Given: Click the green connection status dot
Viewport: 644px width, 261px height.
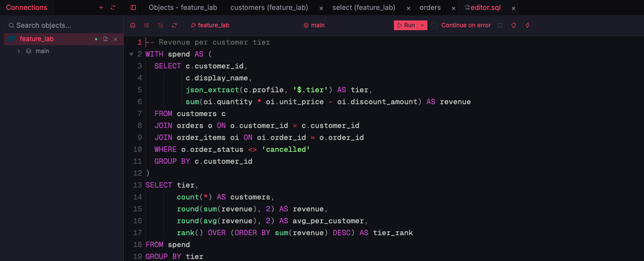Looking at the screenshot, I should [x=96, y=39].
